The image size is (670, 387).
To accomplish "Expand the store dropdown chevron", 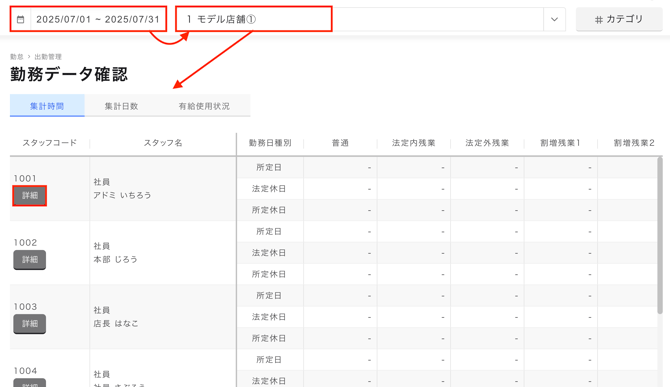I will pyautogui.click(x=554, y=19).
